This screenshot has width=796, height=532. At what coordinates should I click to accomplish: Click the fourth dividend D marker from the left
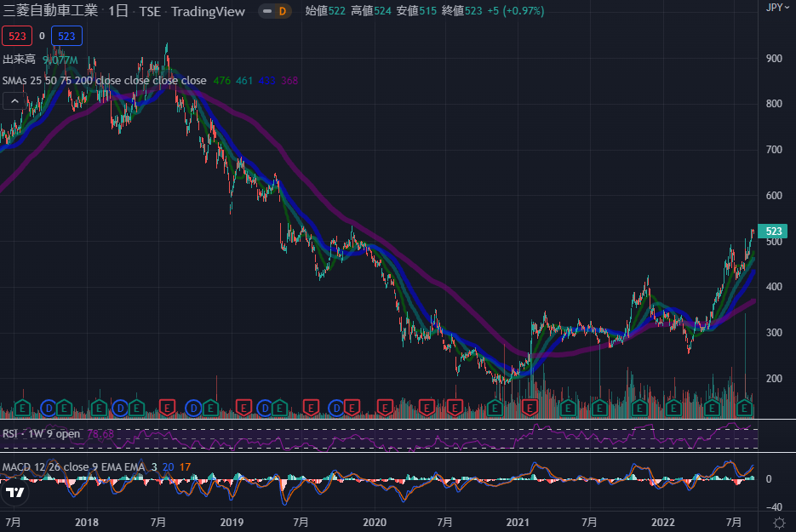[265, 408]
